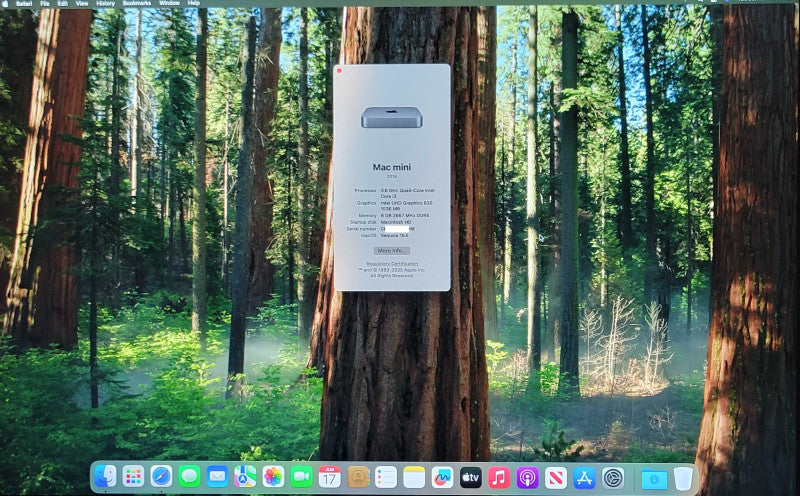Open Podcasts from the Dock
This screenshot has width=800, height=496.
527,477
